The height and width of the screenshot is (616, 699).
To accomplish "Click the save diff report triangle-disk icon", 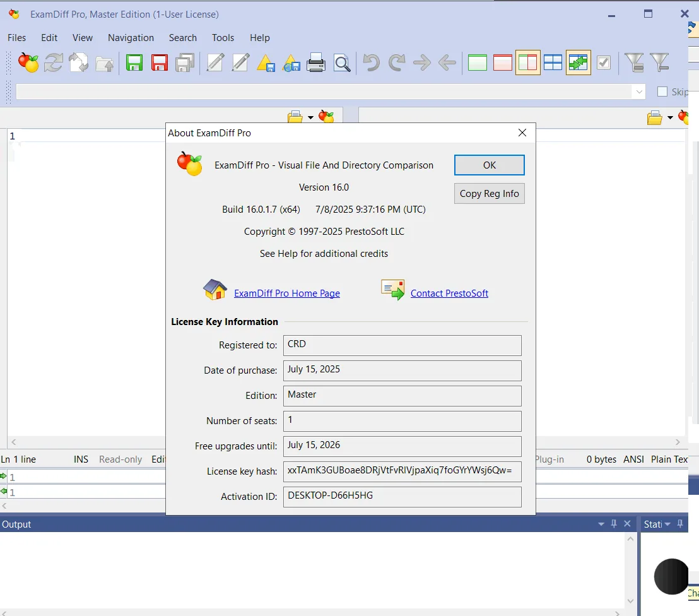I will (x=266, y=63).
